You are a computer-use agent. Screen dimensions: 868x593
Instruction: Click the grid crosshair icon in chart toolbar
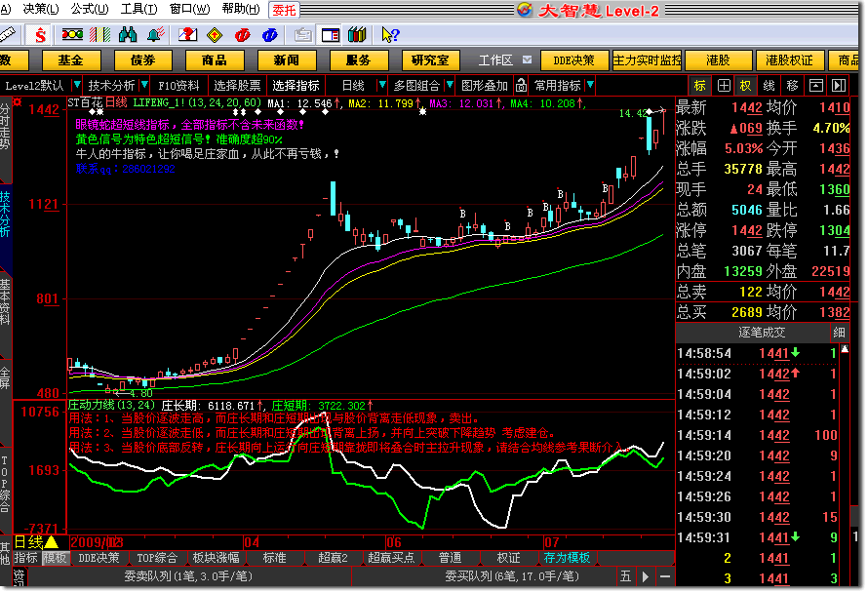(x=724, y=85)
